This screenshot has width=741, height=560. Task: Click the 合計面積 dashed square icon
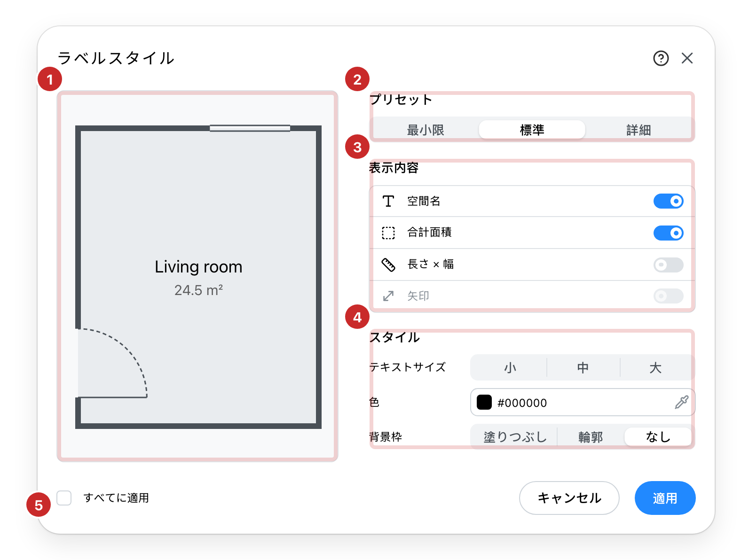(x=388, y=233)
